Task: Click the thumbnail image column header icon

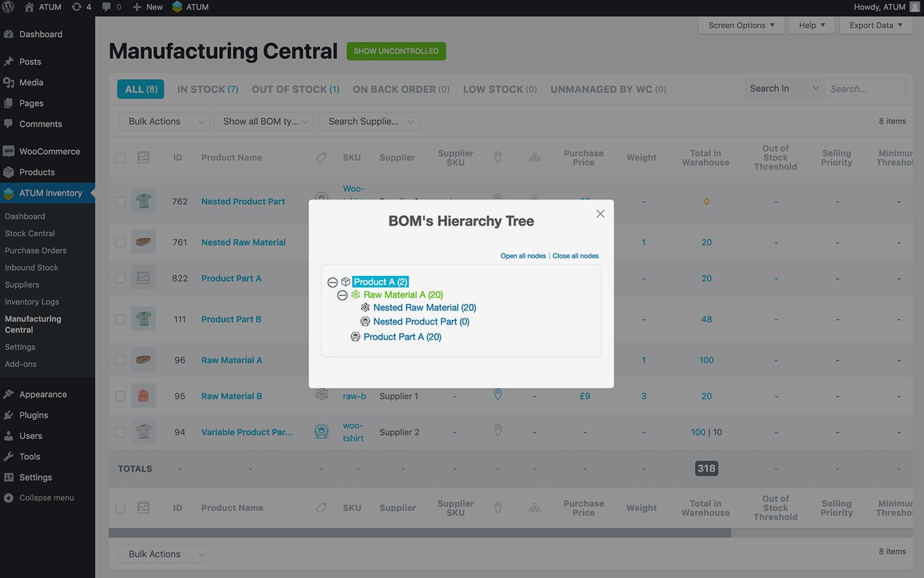Action: pyautogui.click(x=143, y=157)
